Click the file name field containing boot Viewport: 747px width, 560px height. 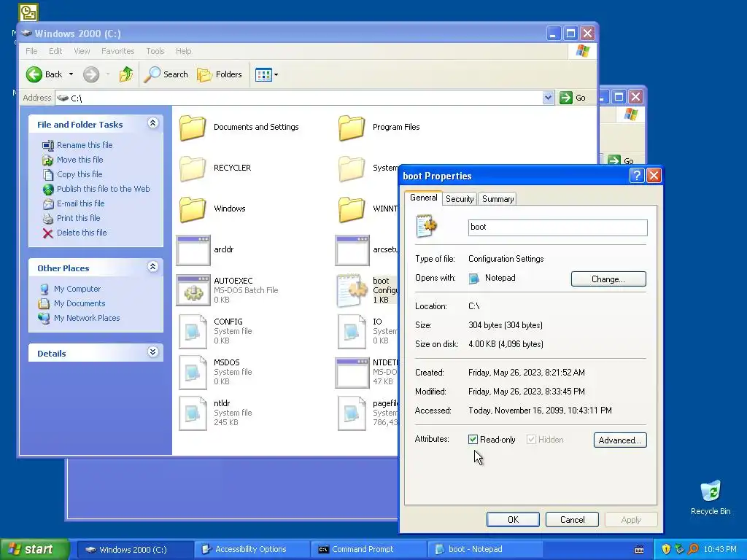[557, 227]
